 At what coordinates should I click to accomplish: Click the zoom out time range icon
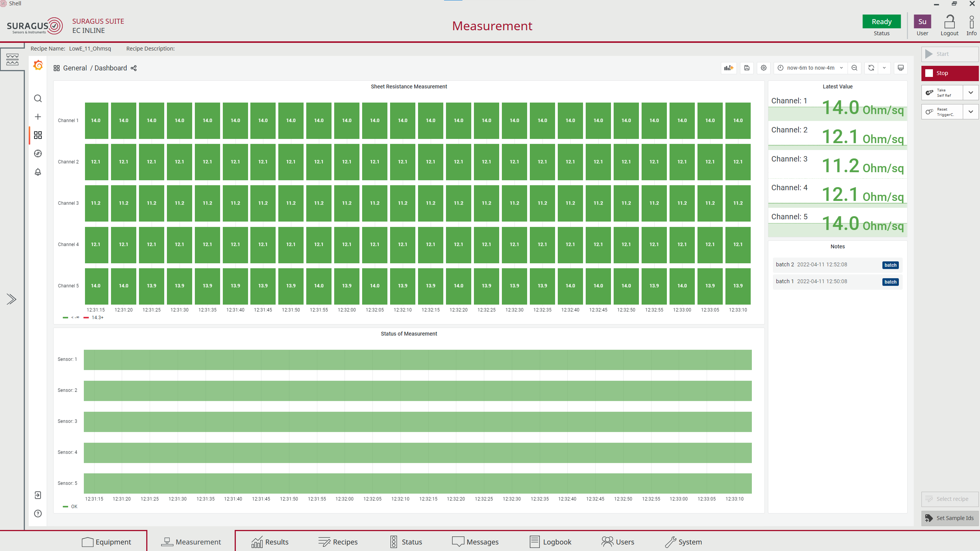point(854,68)
